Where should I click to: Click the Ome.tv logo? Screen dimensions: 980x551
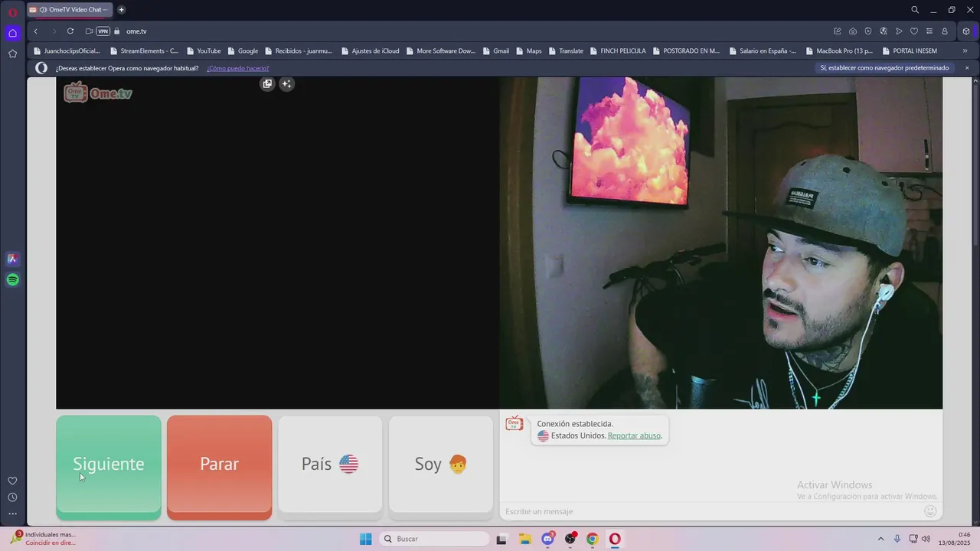98,93
